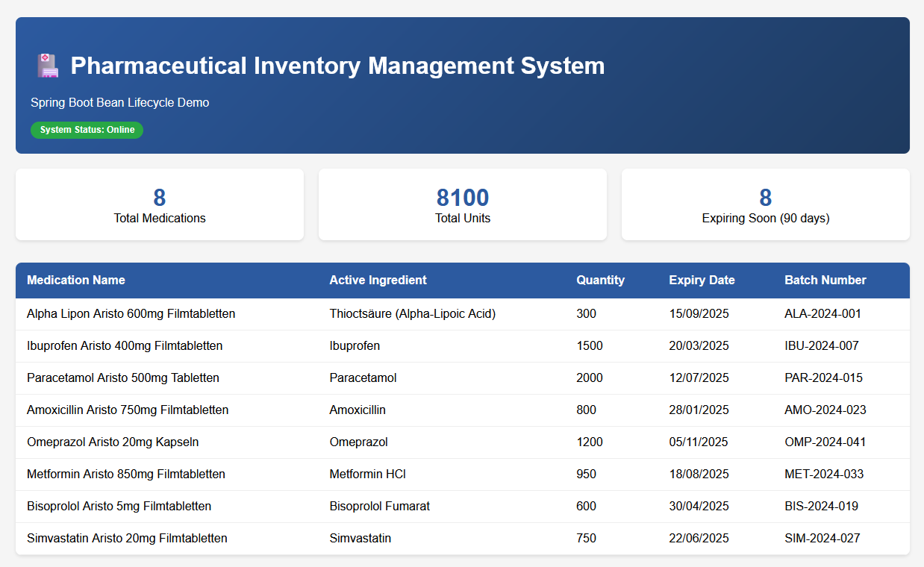Screen dimensions: 924x567
Task: Click the Batch Number column header
Action: pos(825,281)
